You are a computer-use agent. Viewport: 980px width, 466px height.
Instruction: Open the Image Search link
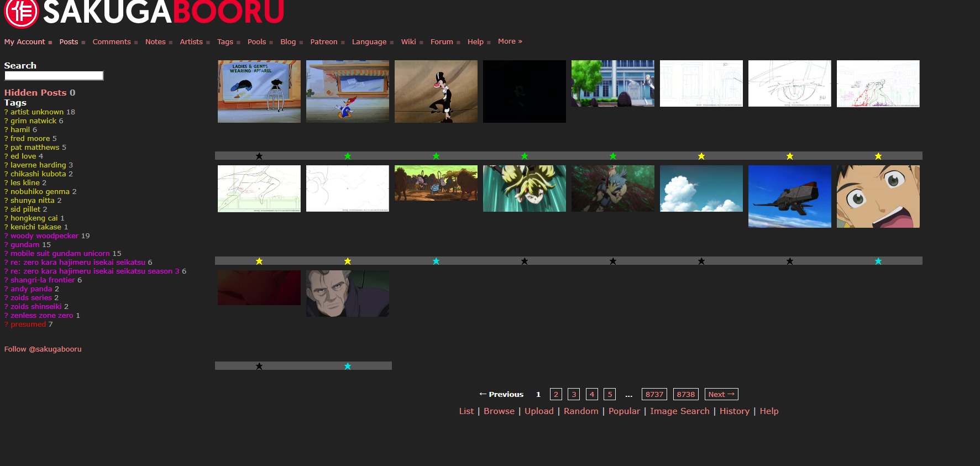(680, 411)
